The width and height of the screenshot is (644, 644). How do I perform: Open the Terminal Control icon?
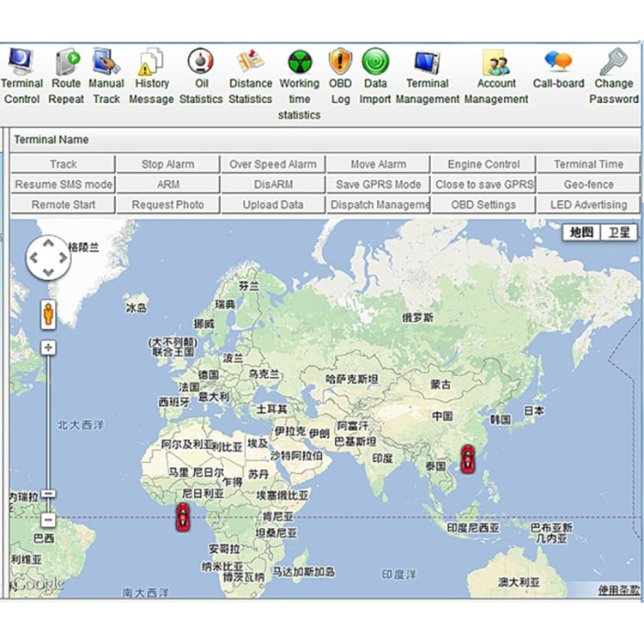pyautogui.click(x=21, y=62)
